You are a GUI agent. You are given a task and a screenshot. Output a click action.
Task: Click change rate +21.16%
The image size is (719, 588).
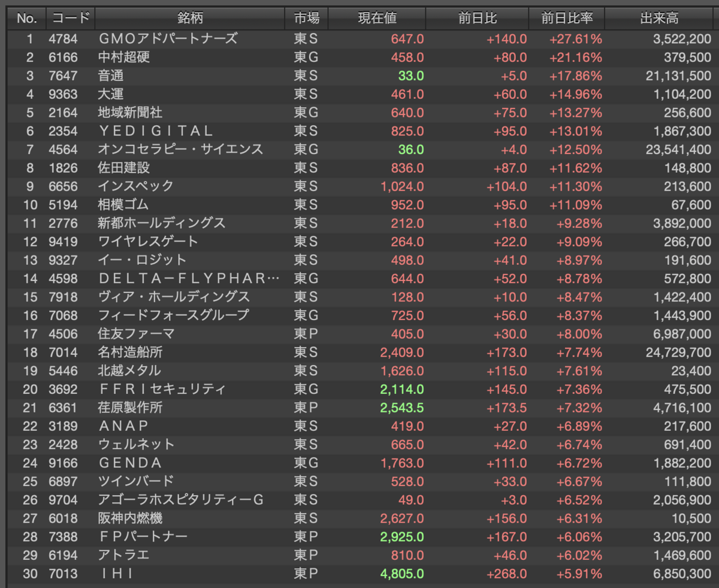tap(576, 58)
